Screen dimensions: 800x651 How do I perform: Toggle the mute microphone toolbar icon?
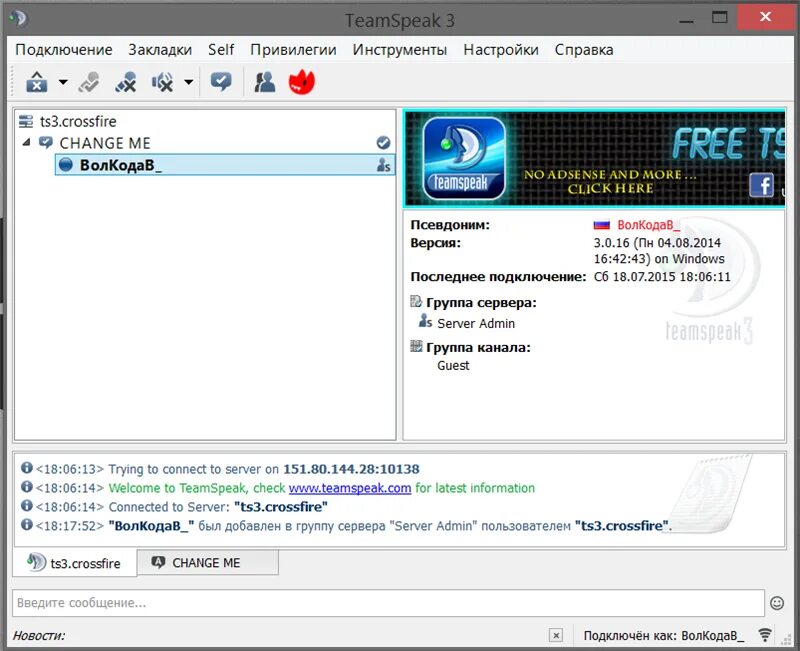(126, 82)
